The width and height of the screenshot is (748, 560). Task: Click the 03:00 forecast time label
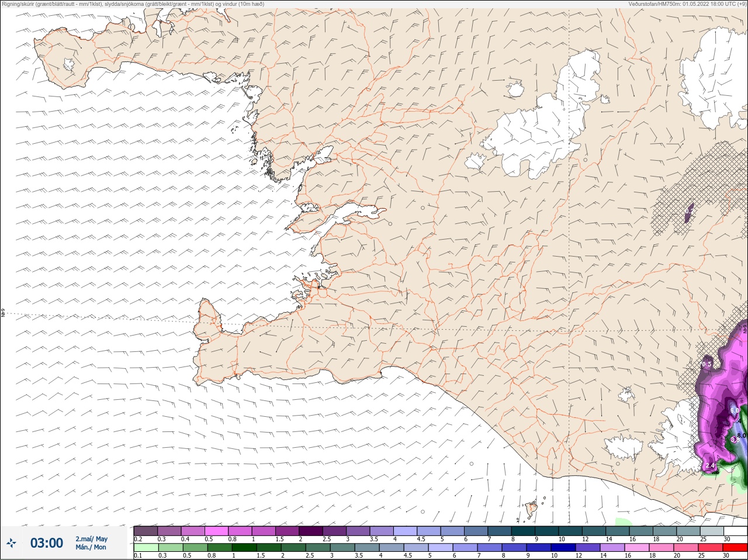pyautogui.click(x=47, y=543)
